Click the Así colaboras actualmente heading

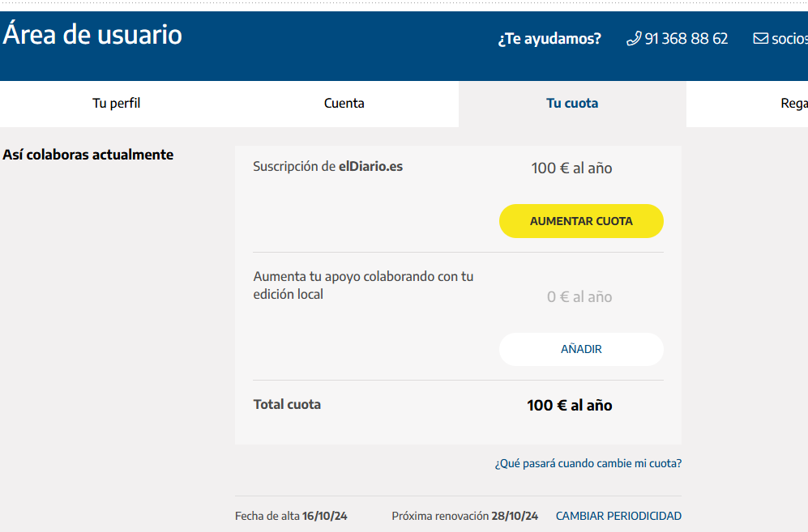click(x=88, y=155)
